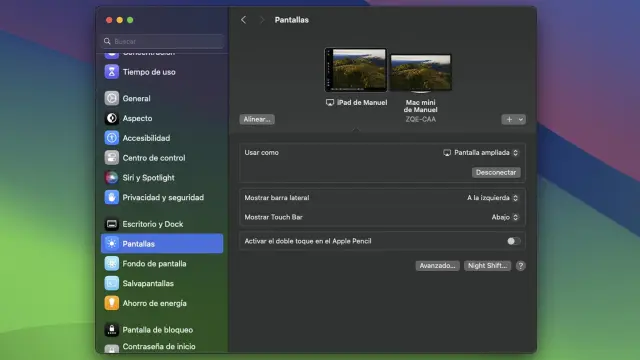Click the ZQE-CAA display label
The image size is (640, 360).
(420, 119)
